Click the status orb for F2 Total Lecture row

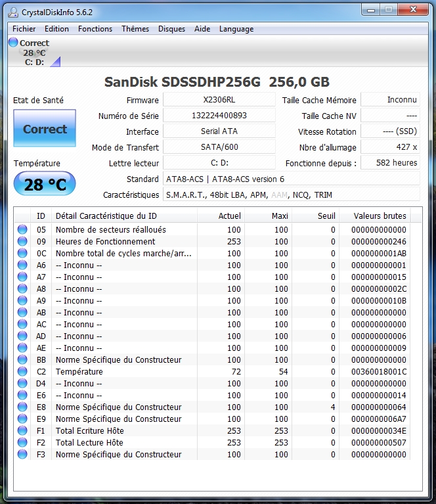pos(22,442)
